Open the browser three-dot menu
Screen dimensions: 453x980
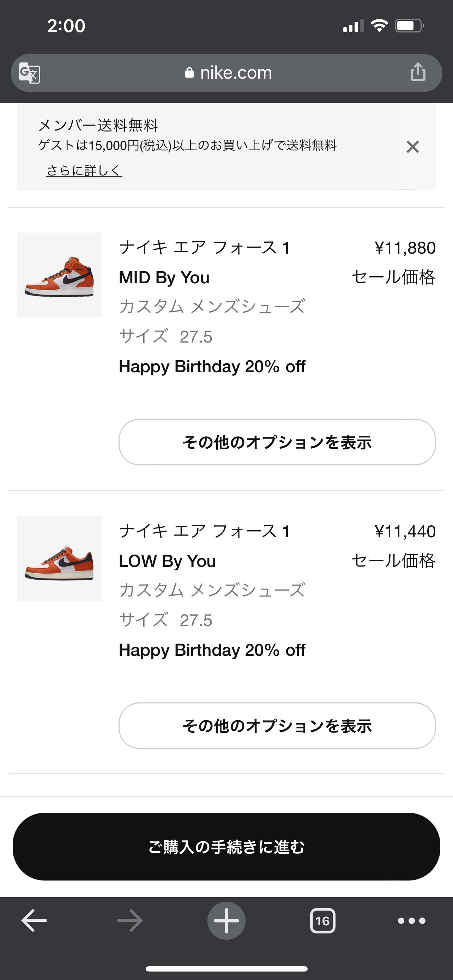click(x=411, y=921)
